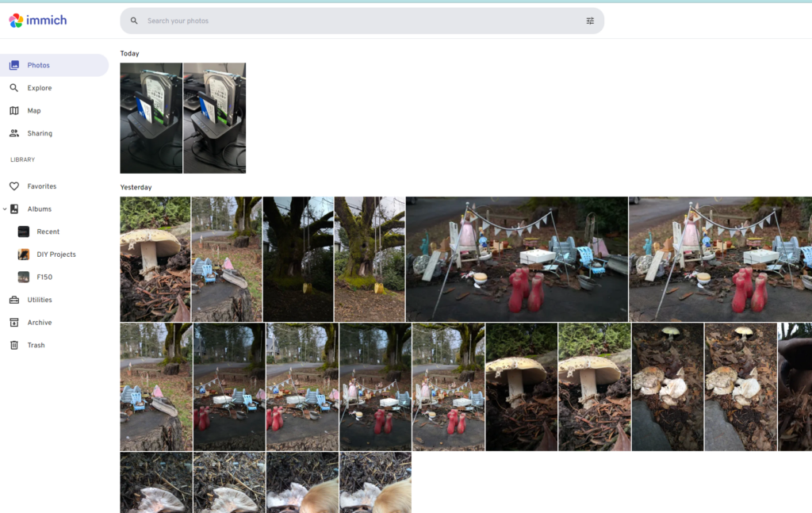Image resolution: width=812 pixels, height=513 pixels.
Task: Open the Recent album
Action: tap(48, 232)
